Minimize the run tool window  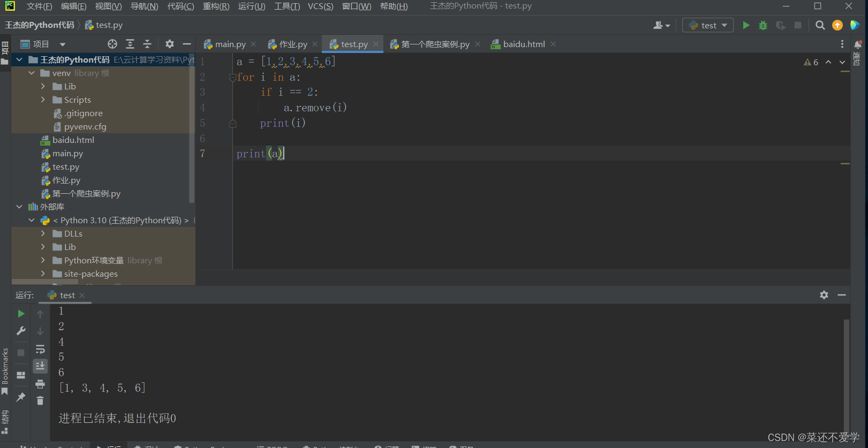pyautogui.click(x=842, y=295)
